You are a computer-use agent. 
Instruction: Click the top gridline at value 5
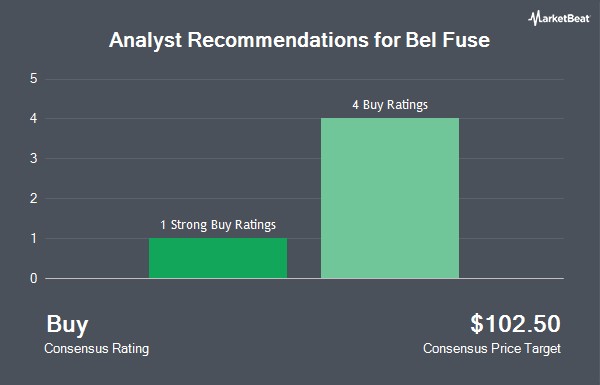tap(305, 79)
